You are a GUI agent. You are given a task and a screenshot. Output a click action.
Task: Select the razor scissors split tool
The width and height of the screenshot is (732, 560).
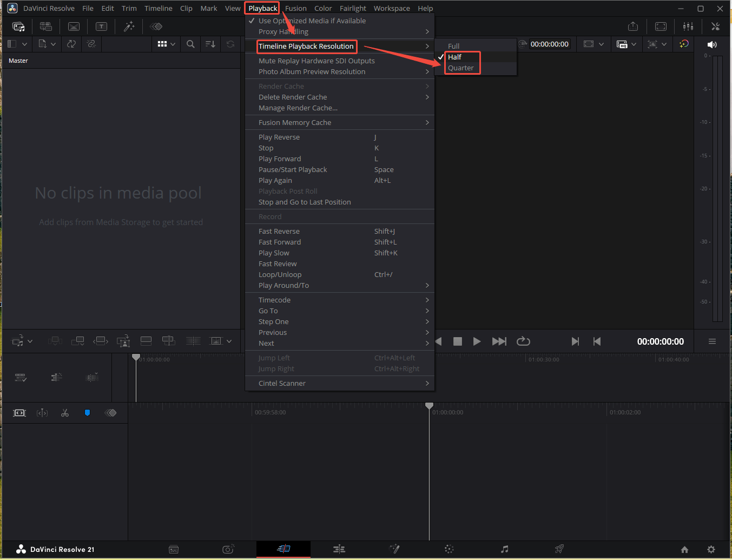pyautogui.click(x=65, y=413)
